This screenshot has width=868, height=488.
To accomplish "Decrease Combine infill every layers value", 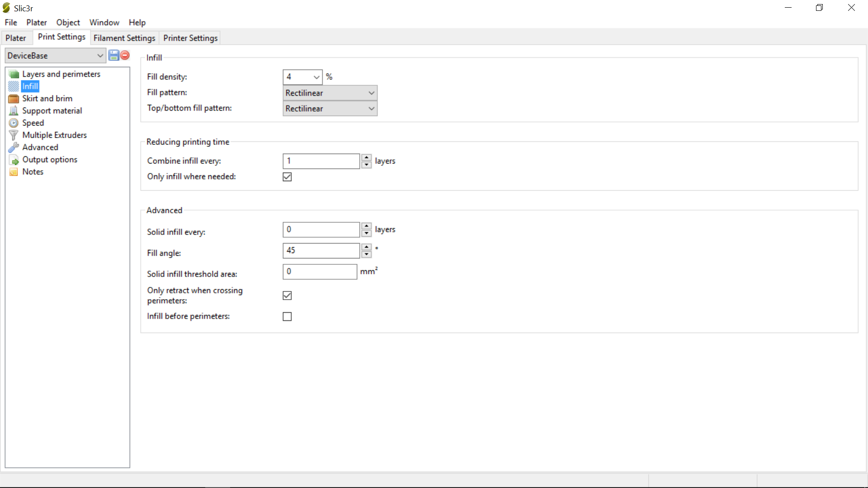I will [367, 165].
